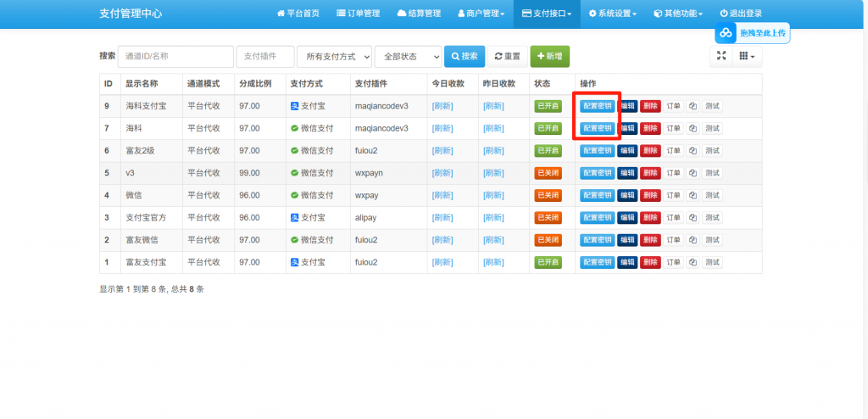This screenshot has width=868, height=419.
Task: Click the red 删除 button for 海科
Action: pos(650,128)
